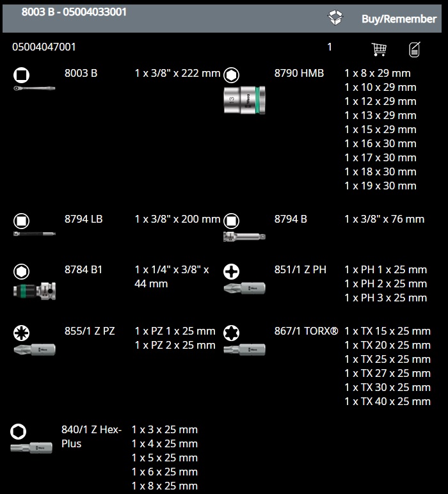The width and height of the screenshot is (448, 494).
Task: Click the 840/1 Z Hex-Plus product name
Action: point(92,436)
